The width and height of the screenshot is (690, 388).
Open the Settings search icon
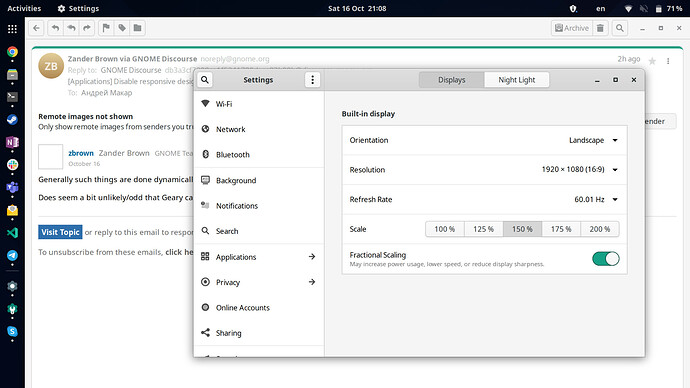pyautogui.click(x=205, y=80)
